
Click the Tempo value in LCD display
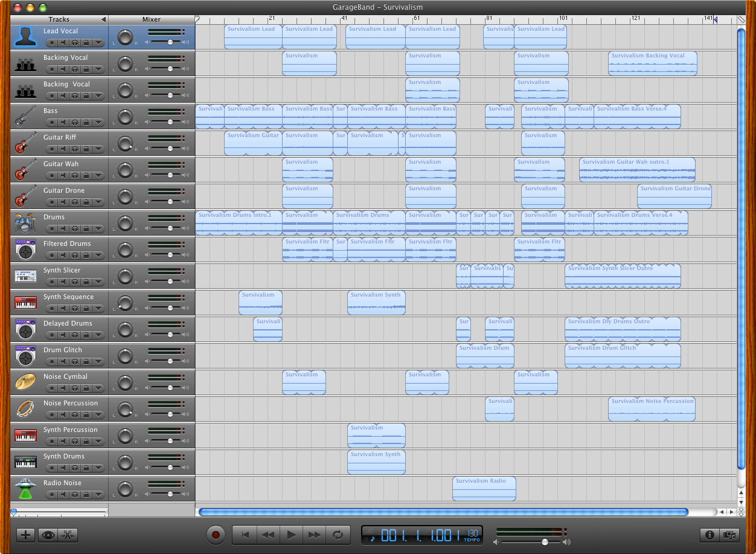(x=473, y=535)
